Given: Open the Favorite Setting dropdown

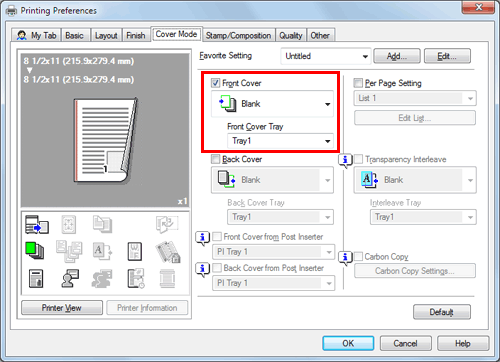Looking at the screenshot, I should 326,56.
